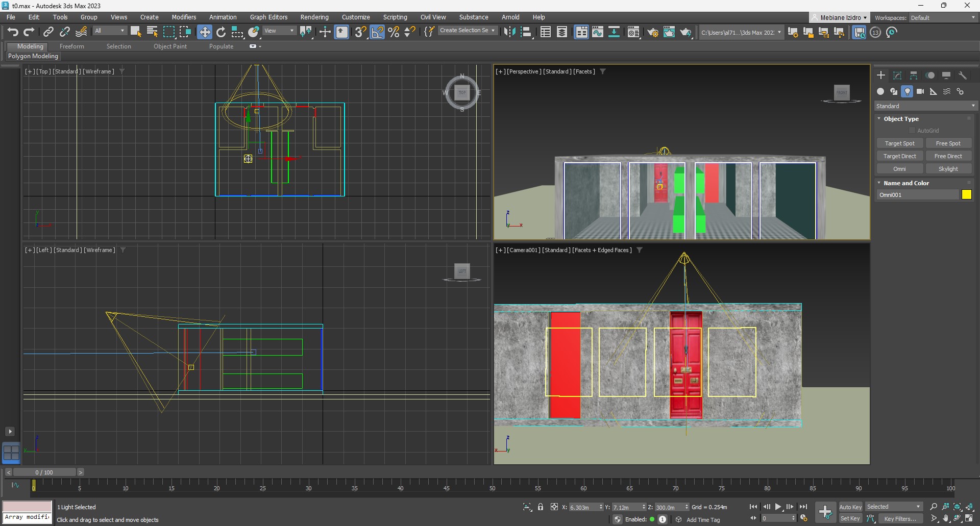Click the Undo arrow icon
Screen dimensions: 980x526
coord(12,32)
